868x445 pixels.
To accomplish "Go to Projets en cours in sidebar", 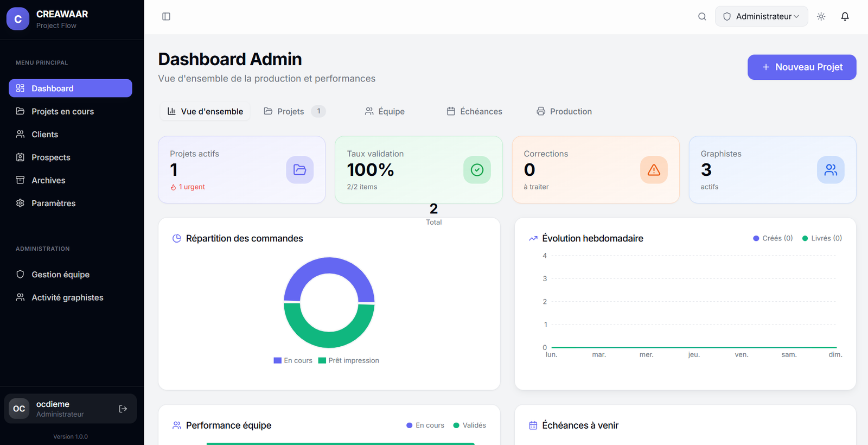I will click(62, 111).
